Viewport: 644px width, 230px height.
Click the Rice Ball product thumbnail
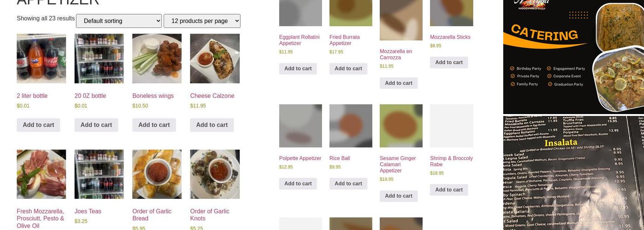351,126
